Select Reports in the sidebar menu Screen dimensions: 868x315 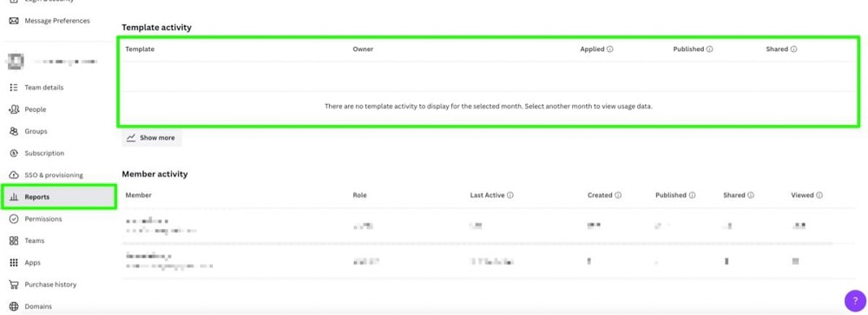(58, 197)
